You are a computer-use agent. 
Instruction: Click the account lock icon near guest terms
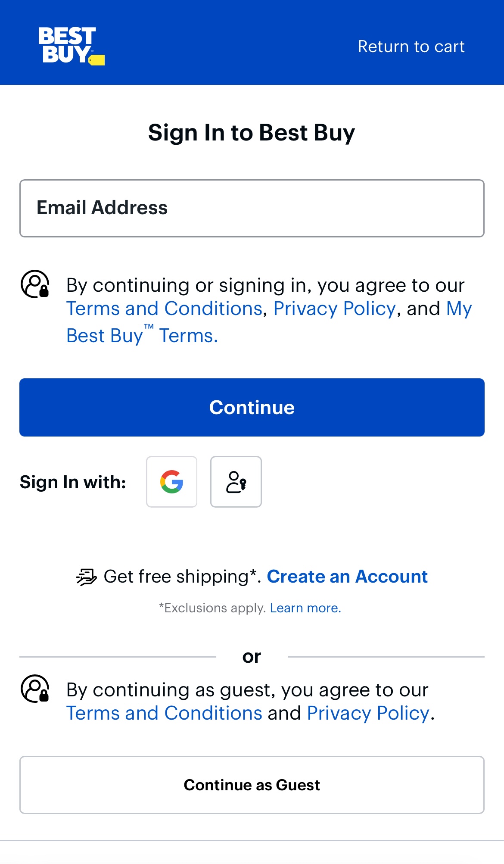click(x=35, y=689)
